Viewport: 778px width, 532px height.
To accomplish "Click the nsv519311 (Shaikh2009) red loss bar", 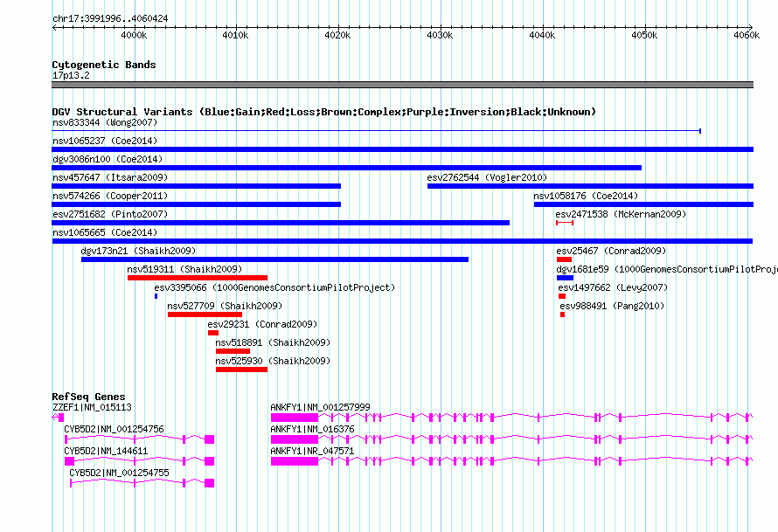I will click(x=198, y=278).
